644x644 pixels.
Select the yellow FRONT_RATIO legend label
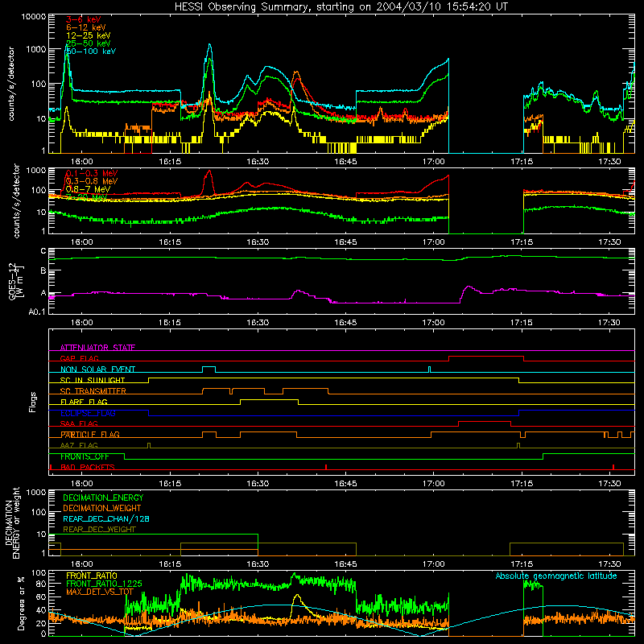[92, 576]
